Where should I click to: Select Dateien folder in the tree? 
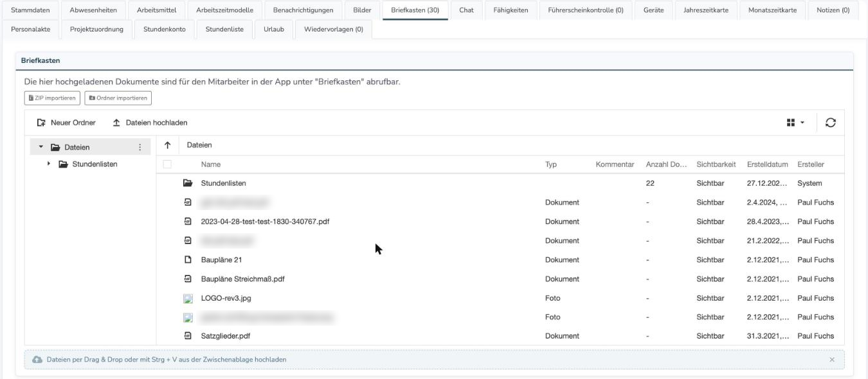pos(90,147)
